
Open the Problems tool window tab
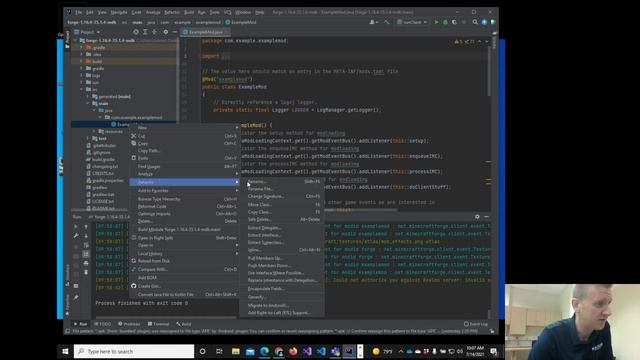pos(129,324)
